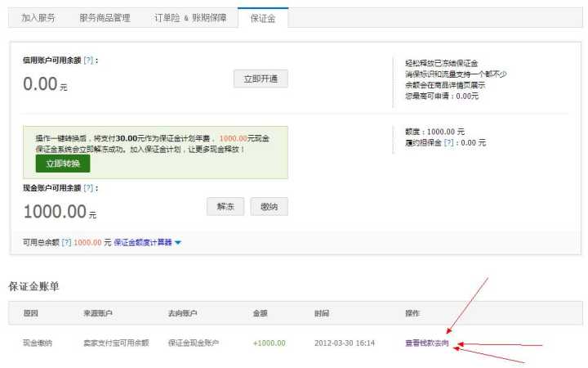The image size is (588, 368).
Task: Switch to the 加入服务 tab
Action: point(38,17)
